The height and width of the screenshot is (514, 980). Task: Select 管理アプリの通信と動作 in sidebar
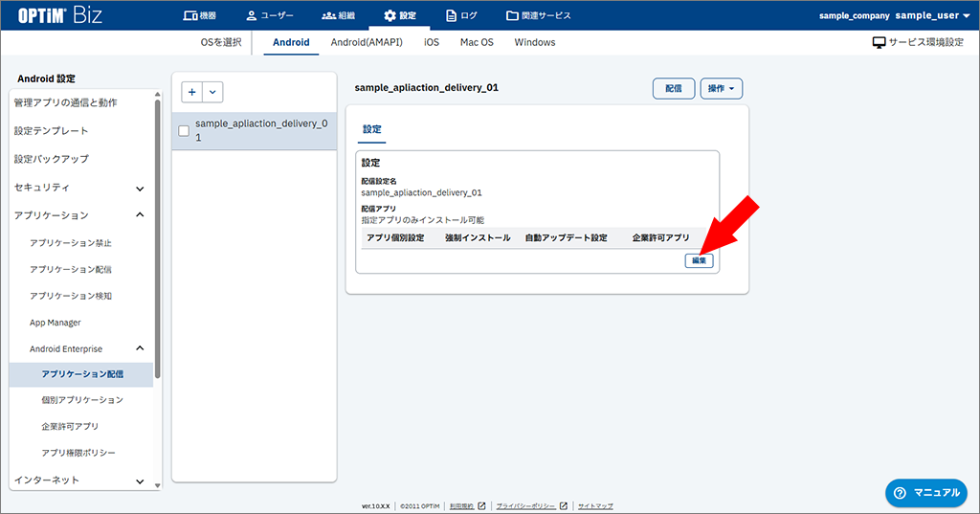(x=66, y=102)
